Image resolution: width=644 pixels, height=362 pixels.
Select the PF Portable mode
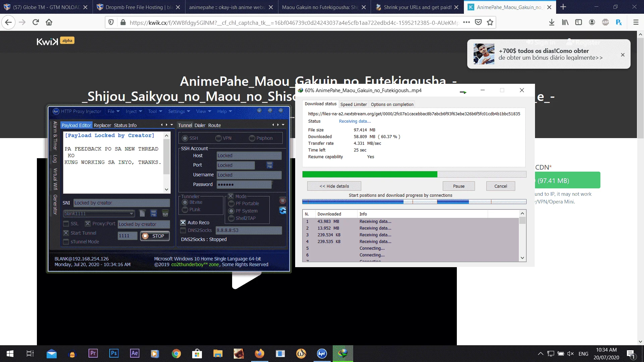point(231,203)
